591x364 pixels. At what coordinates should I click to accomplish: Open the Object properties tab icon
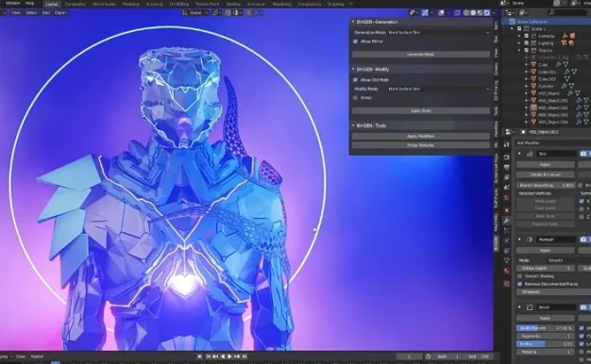pyautogui.click(x=507, y=210)
